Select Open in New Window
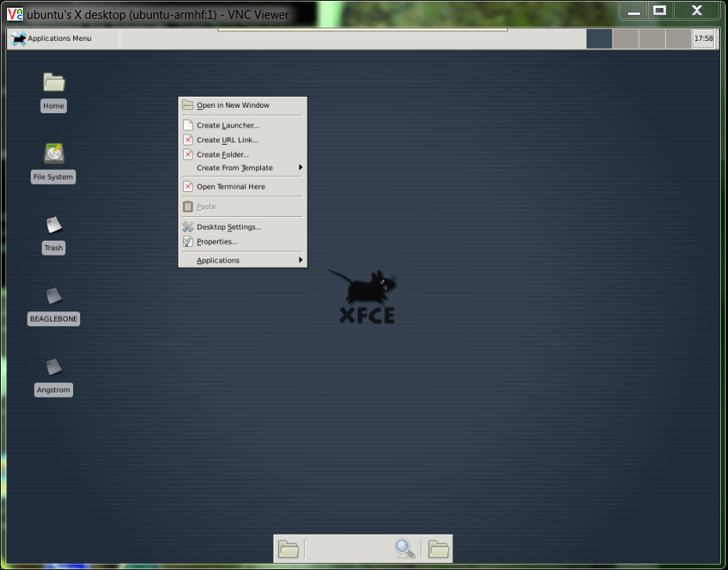The height and width of the screenshot is (570, 728). click(x=243, y=105)
